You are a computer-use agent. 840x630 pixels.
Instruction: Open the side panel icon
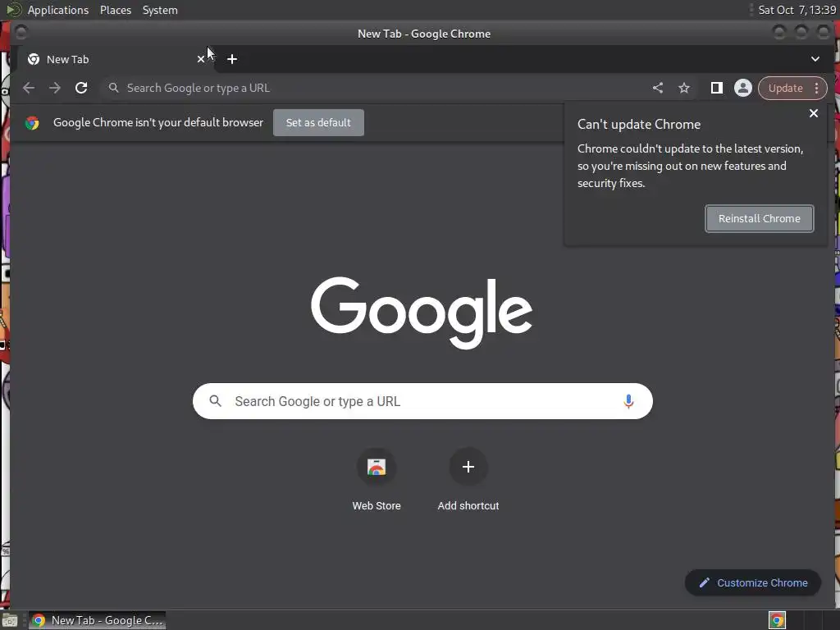coord(717,88)
